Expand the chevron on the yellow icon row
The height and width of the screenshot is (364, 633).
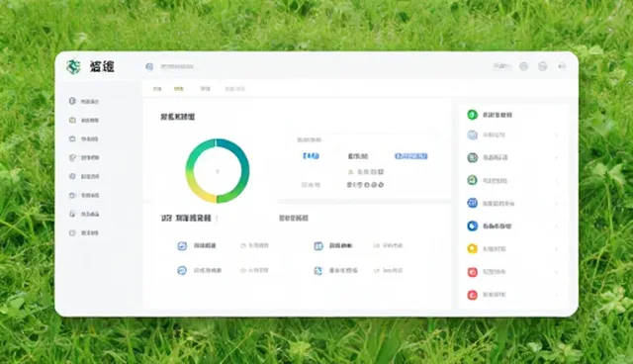(x=556, y=249)
